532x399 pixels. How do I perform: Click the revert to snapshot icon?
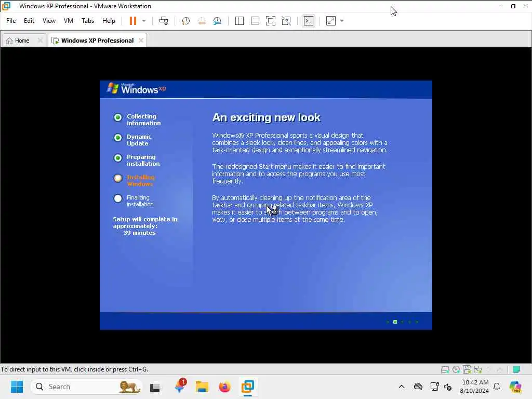(x=202, y=21)
